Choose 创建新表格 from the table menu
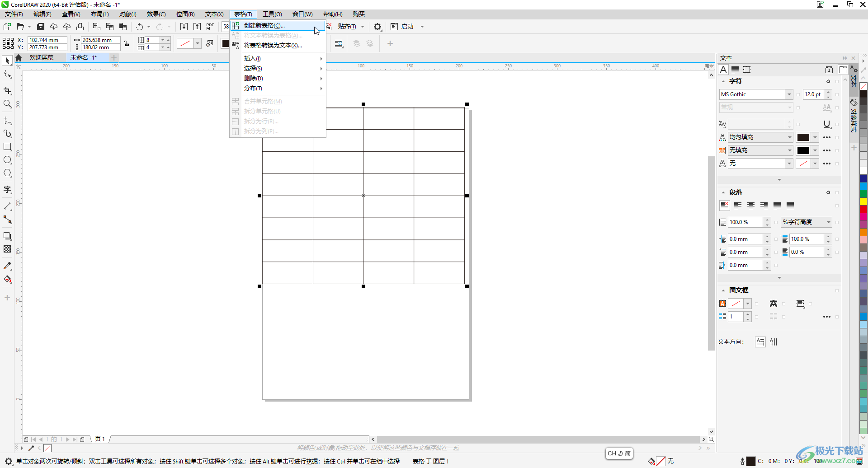Image resolution: width=868 pixels, height=468 pixels. click(278, 26)
